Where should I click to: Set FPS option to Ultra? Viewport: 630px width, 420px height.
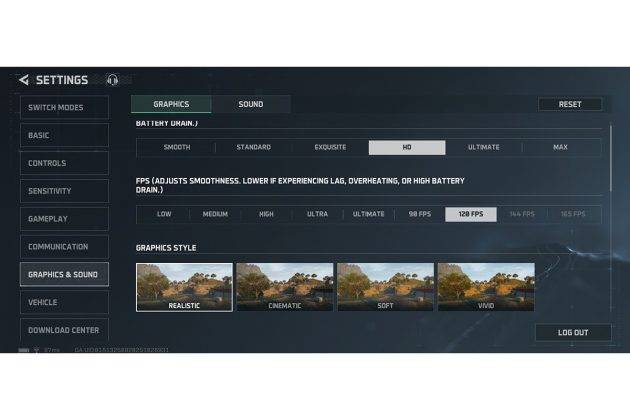[x=317, y=214]
